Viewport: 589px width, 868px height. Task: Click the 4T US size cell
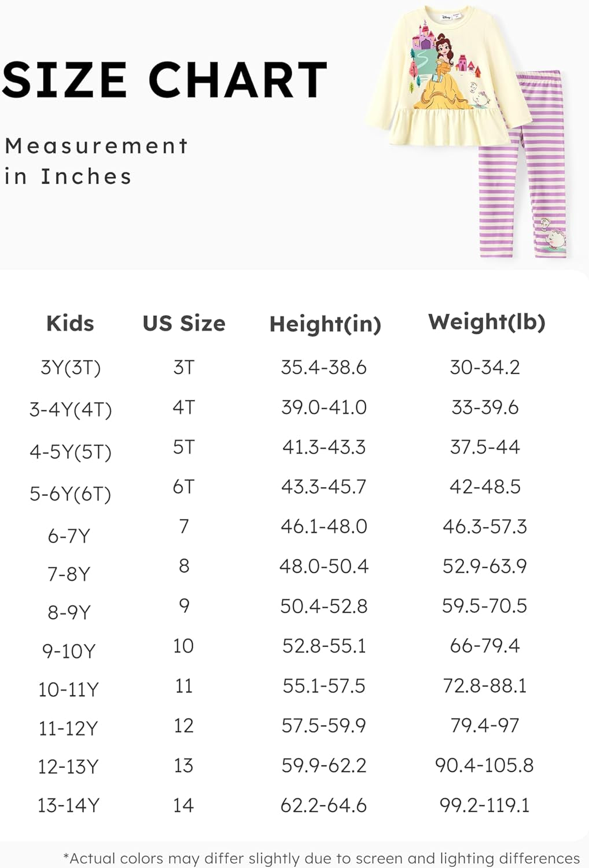point(184,407)
